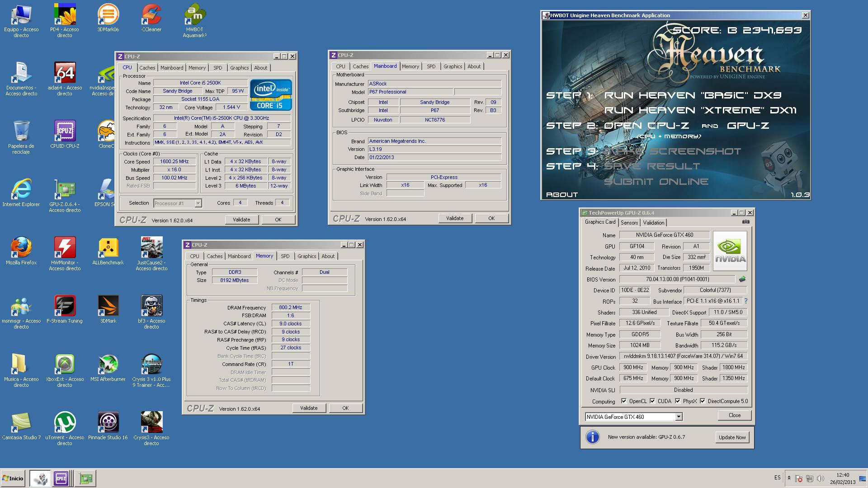Launch CCleaner from the desktop
868x488 pixels.
click(x=151, y=18)
